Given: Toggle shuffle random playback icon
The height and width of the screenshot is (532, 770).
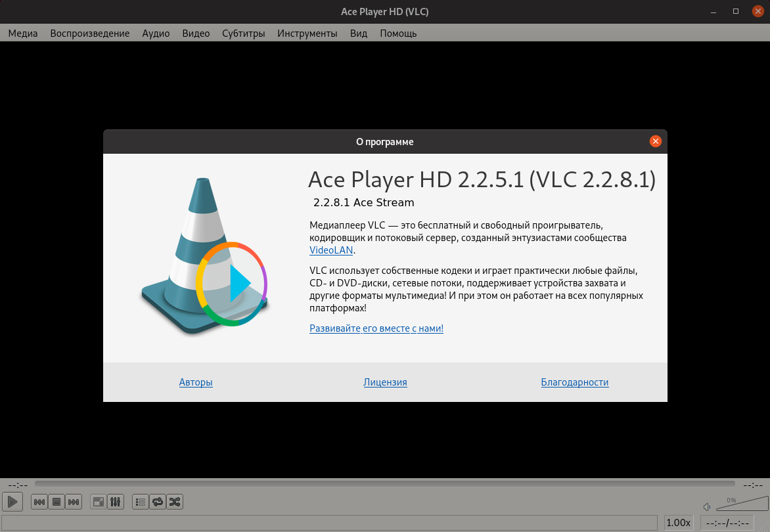Looking at the screenshot, I should pos(175,502).
